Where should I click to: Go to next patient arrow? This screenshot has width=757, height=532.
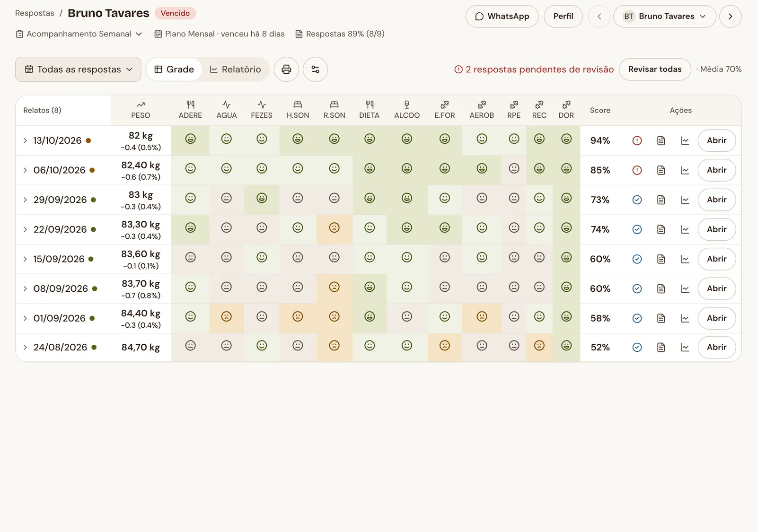[730, 17]
